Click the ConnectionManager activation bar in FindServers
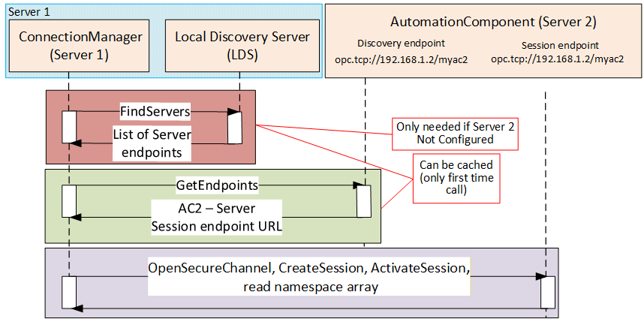Viewport: 644px width, 319px height. click(x=68, y=126)
